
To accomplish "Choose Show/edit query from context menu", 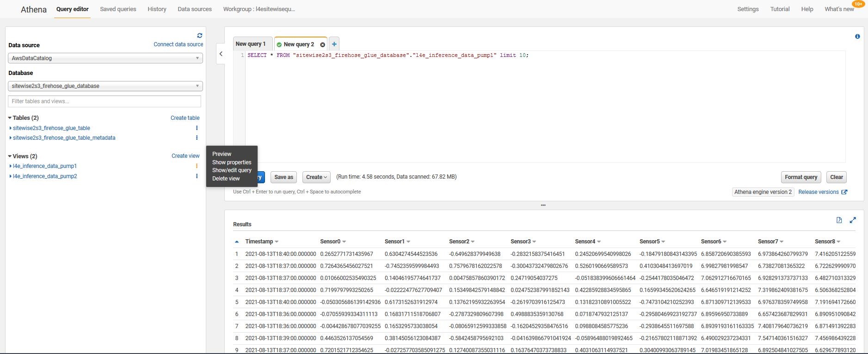I will coord(232,170).
